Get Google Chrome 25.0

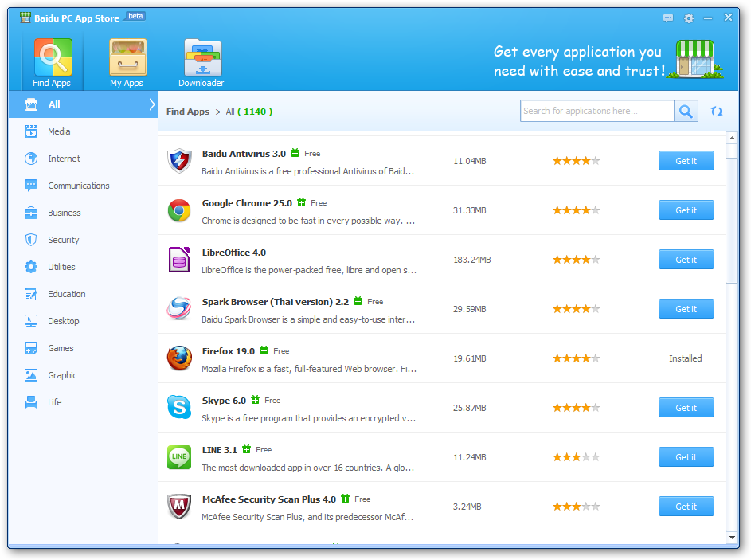(686, 210)
